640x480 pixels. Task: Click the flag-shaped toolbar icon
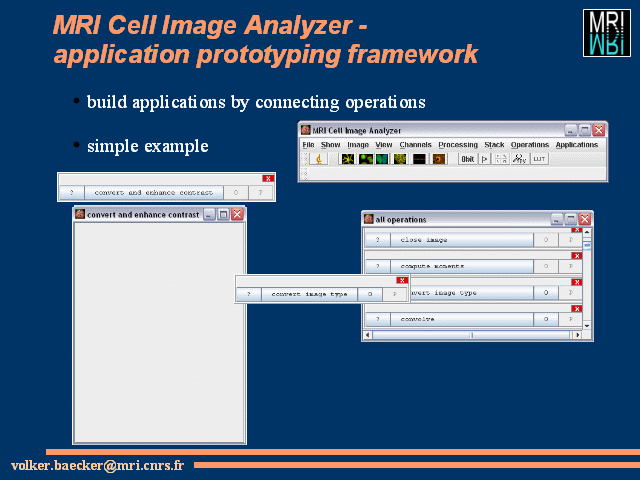tap(484, 159)
